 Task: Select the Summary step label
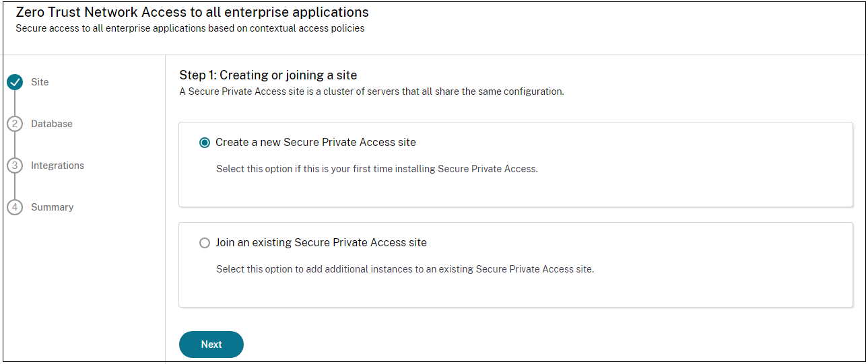(x=52, y=207)
